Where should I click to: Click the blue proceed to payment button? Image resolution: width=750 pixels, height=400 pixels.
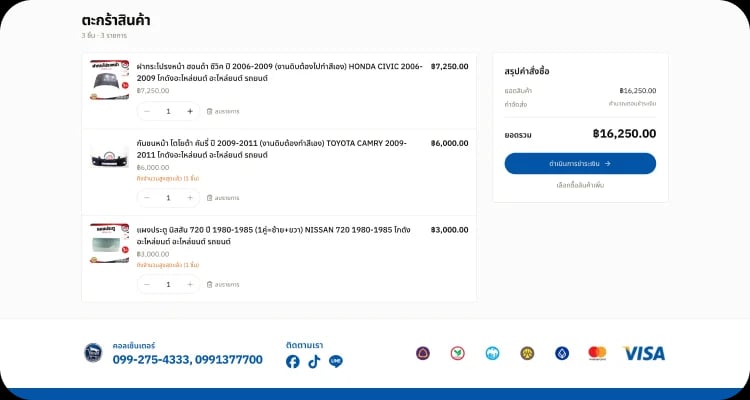coord(580,164)
